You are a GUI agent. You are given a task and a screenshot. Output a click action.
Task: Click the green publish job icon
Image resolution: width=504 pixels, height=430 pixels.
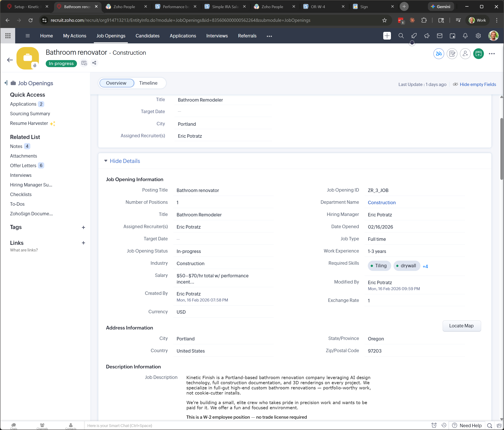point(478,54)
